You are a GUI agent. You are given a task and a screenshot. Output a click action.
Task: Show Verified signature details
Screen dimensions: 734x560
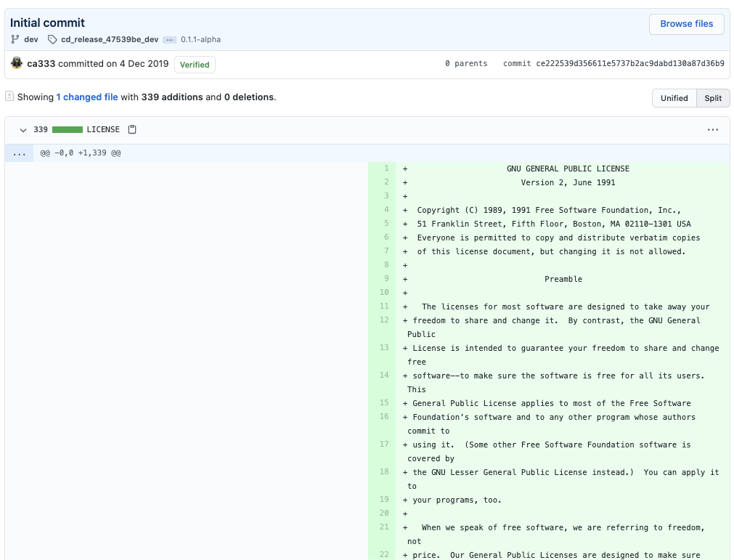click(195, 65)
